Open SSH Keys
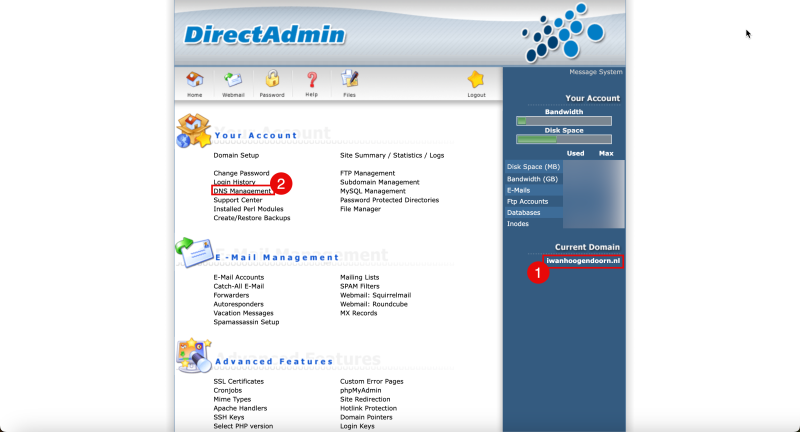Image resolution: width=800 pixels, height=432 pixels. coord(229,417)
